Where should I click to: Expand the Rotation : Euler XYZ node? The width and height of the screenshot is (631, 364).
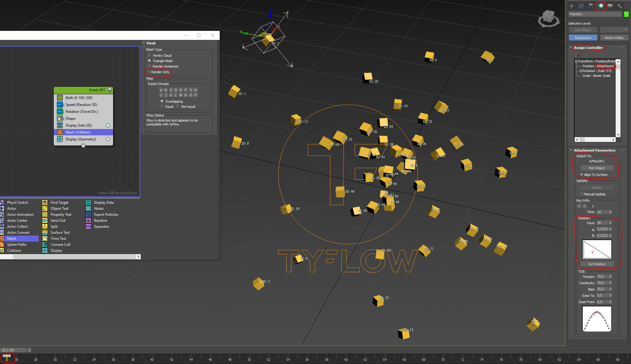[581, 71]
